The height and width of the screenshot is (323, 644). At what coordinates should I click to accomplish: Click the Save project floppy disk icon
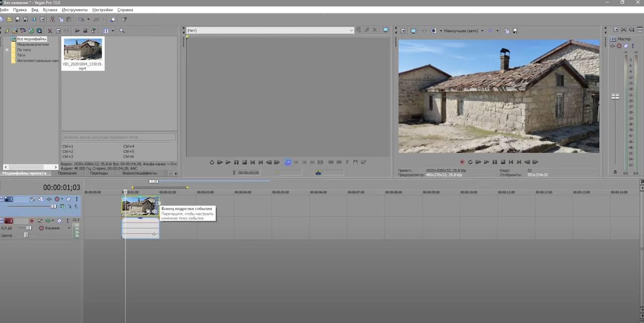pos(18,20)
